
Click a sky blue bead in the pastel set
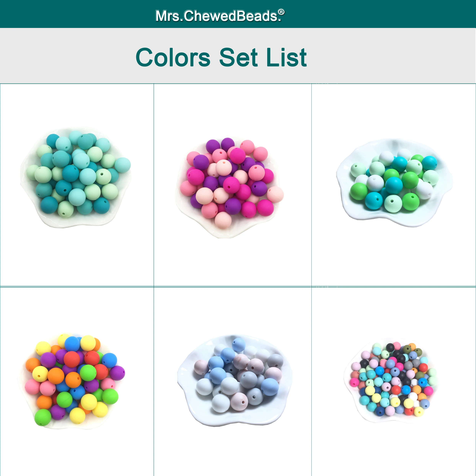(x=270, y=387)
